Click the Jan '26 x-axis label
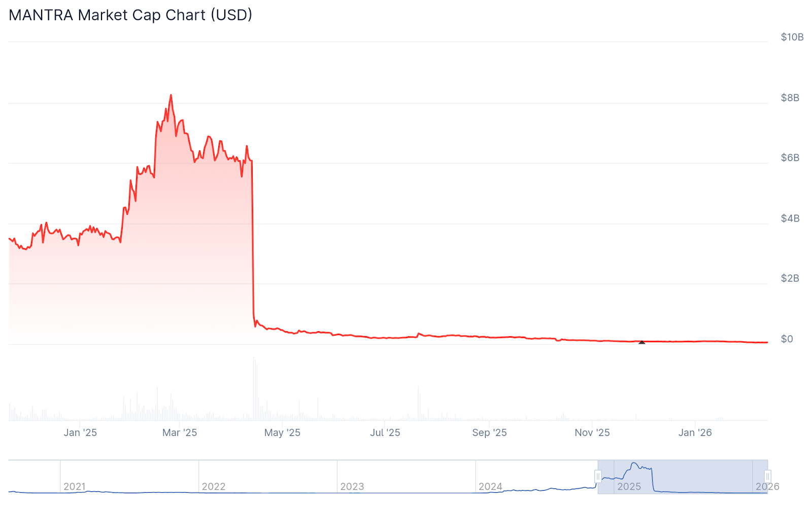812x506 pixels. tap(695, 432)
